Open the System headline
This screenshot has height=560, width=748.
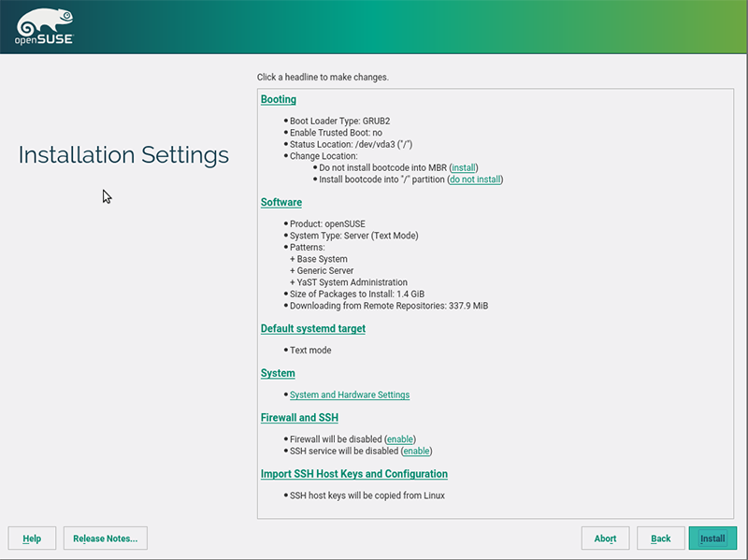pyautogui.click(x=278, y=373)
